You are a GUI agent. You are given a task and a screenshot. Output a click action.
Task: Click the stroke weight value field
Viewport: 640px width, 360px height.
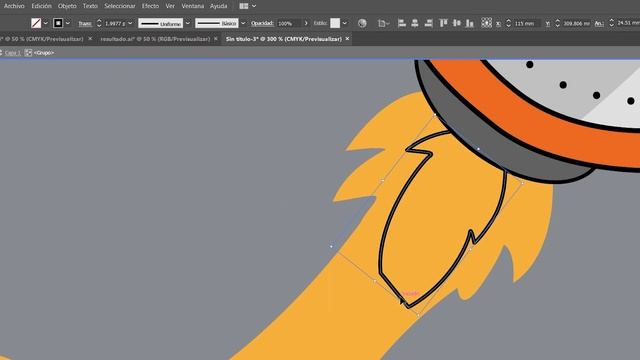(115, 24)
